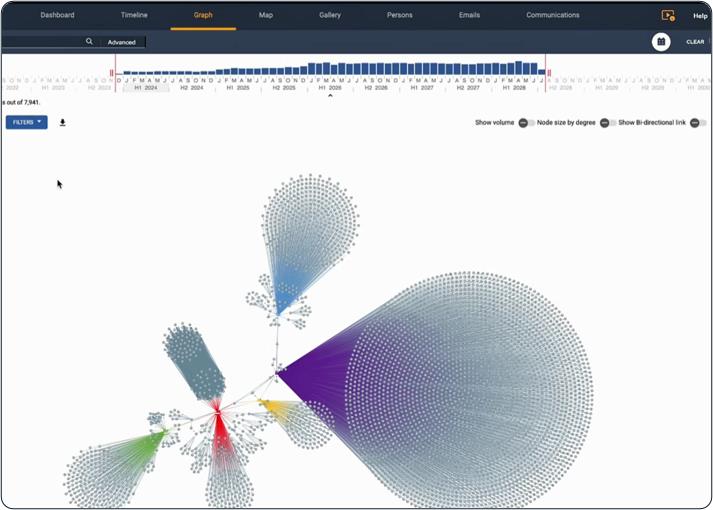Go to the Persons tab
Screen dimensions: 713x510
[x=400, y=15]
